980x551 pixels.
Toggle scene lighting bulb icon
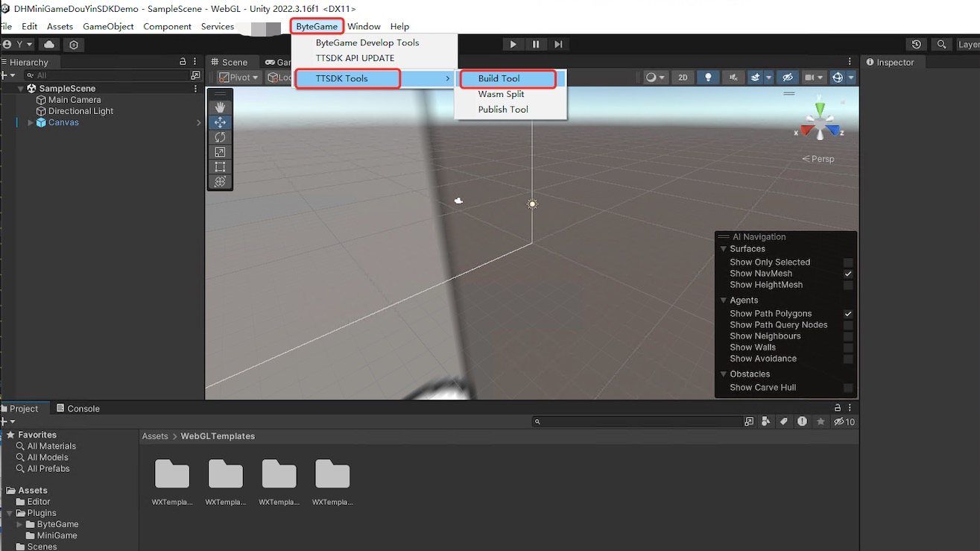[708, 78]
